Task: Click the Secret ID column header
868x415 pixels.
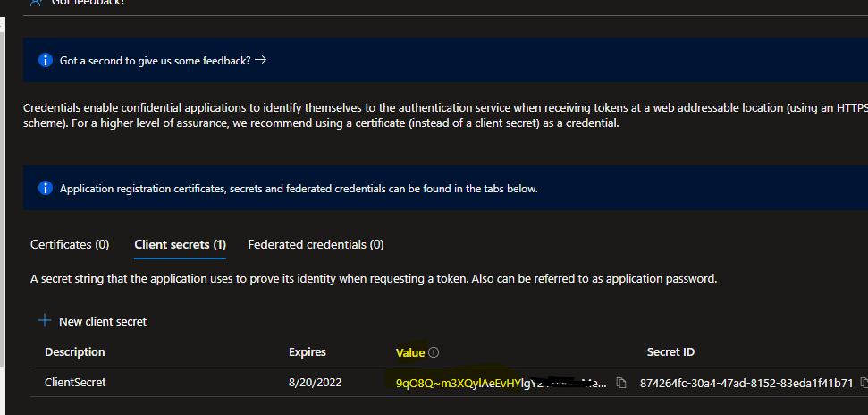Action: 670,352
